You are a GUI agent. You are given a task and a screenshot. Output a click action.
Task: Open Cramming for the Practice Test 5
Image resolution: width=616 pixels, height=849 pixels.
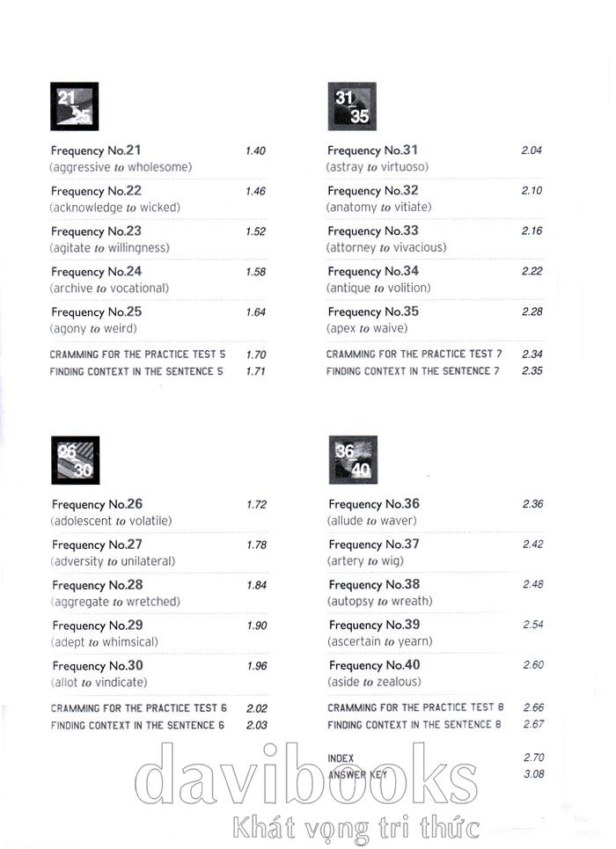[x=138, y=354]
